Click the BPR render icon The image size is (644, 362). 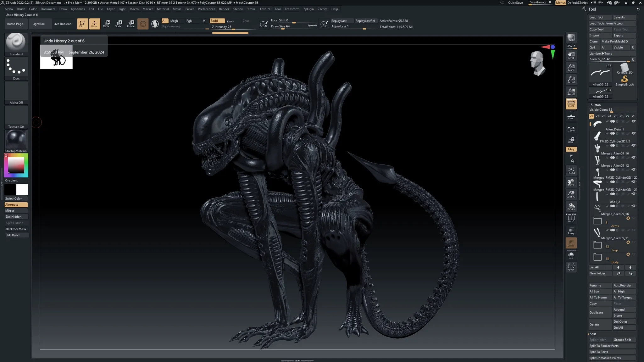571,37
